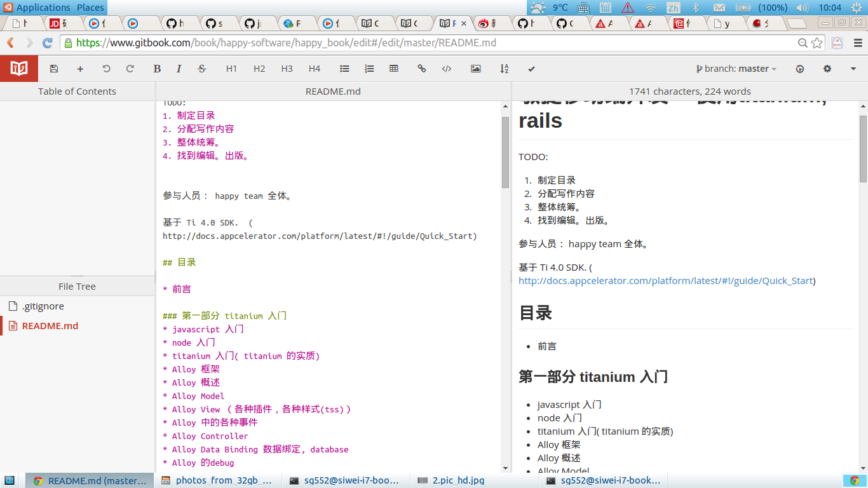Open the branch: master dropdown
Screen dimensions: 868x488
[736, 69]
